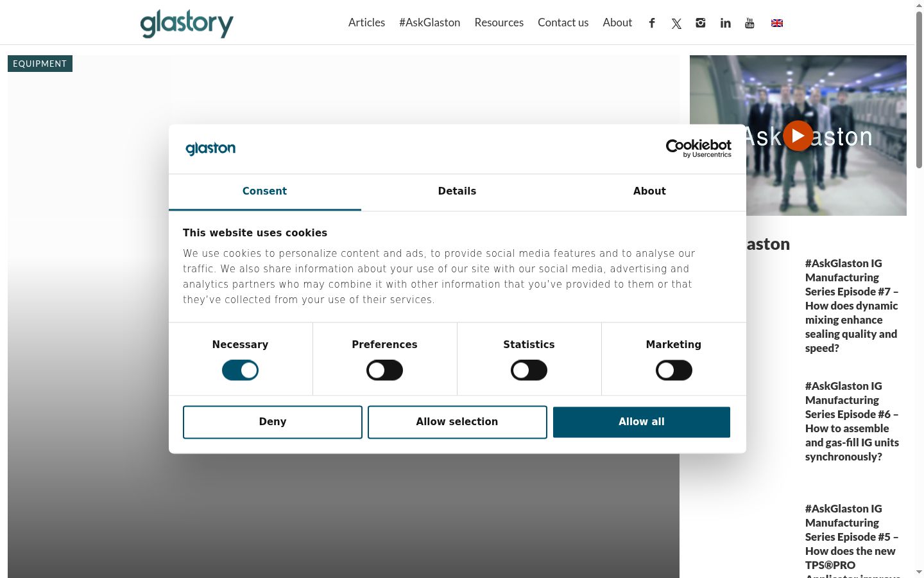Toggle the Necessary cookies switch
The image size is (924, 578).
(240, 370)
